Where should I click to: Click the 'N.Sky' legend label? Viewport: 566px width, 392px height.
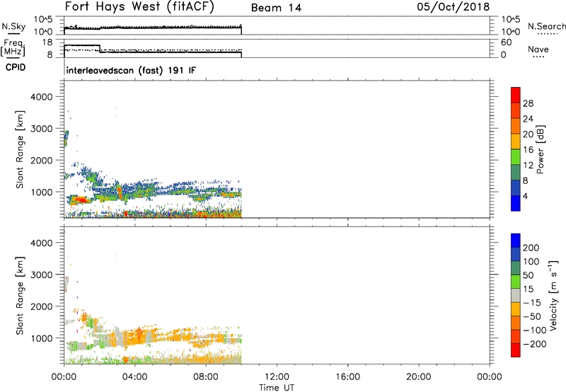click(x=13, y=26)
